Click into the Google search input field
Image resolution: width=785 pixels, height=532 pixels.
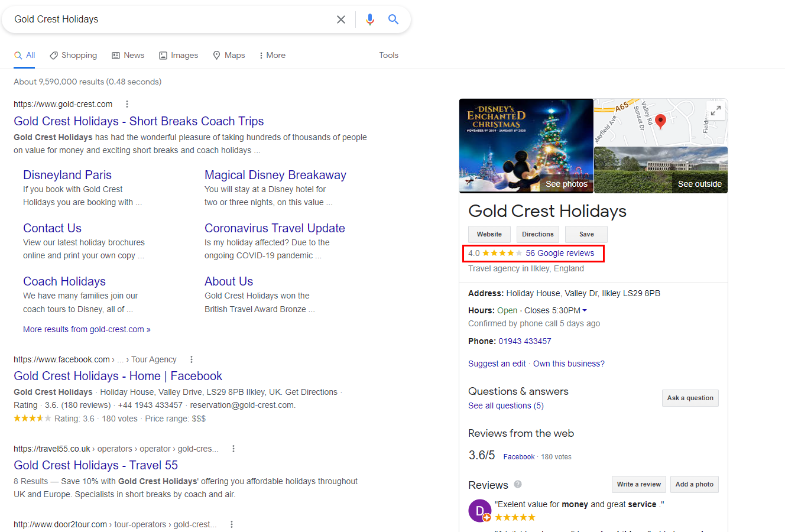(171, 20)
